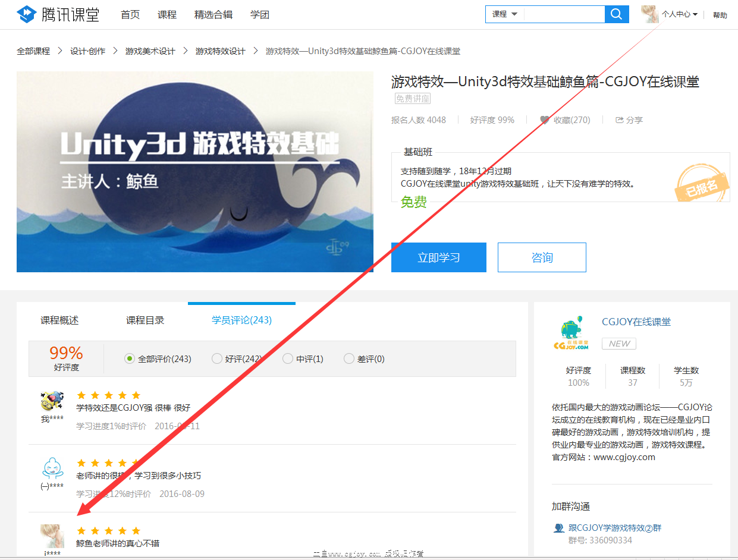Click the CGJOY.com institution logo
The width and height of the screenshot is (738, 560).
571,333
